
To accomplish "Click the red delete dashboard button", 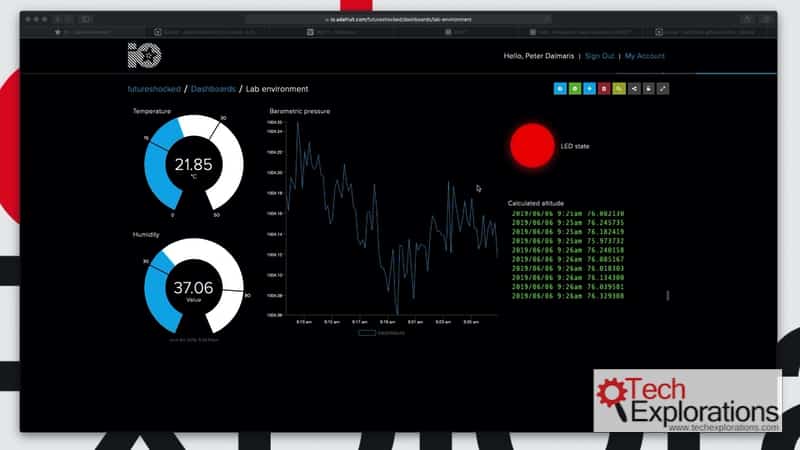I will [x=604, y=89].
